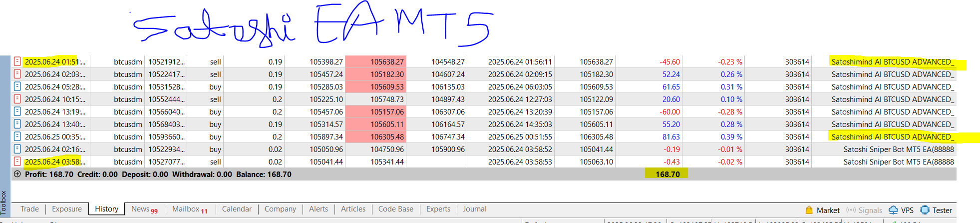980x223 pixels.
Task: Click the profit value 55.20
Action: tap(671, 124)
